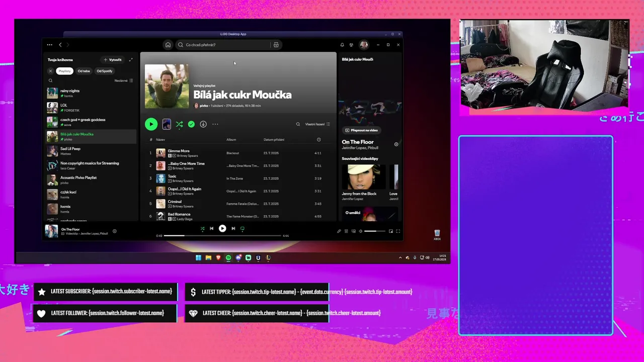Viewport: 644px width, 362px height.
Task: Click the Přepnout na video button
Action: 361,130
